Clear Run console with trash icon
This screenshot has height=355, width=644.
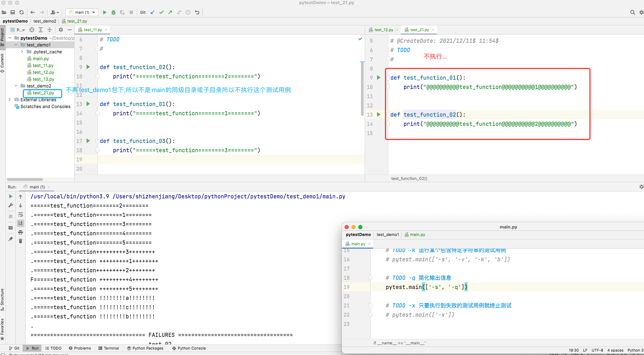pos(21,241)
